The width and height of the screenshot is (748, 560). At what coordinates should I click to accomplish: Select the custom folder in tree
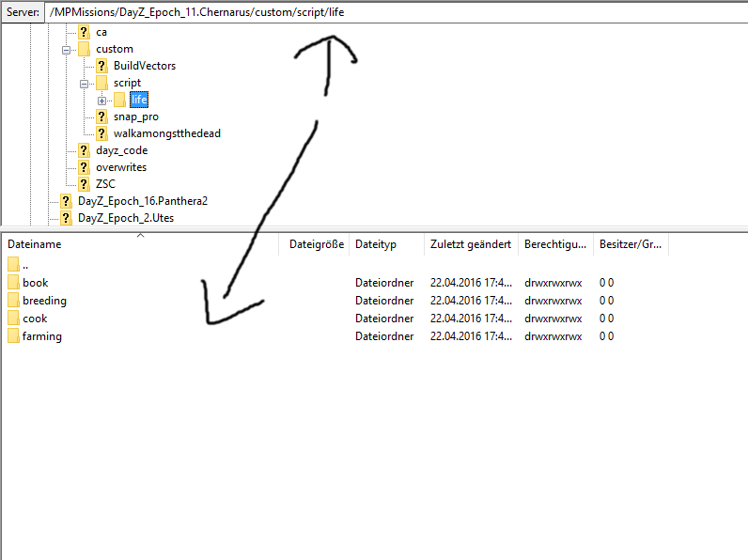[115, 49]
